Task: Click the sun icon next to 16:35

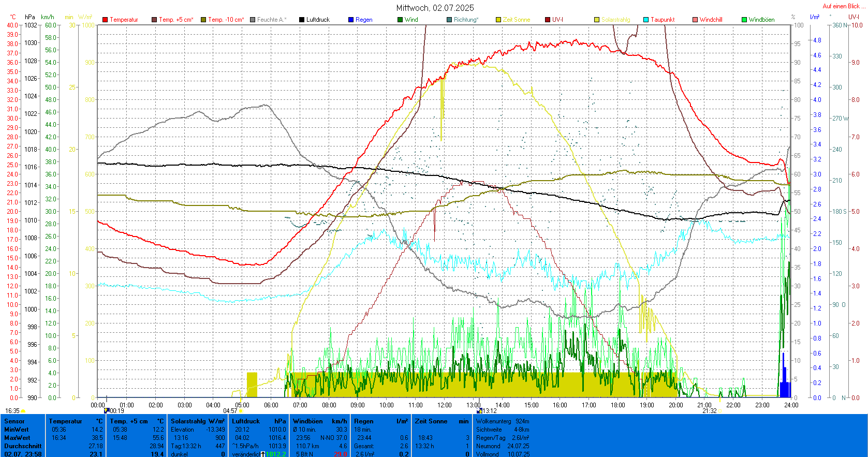Action: click(x=23, y=411)
